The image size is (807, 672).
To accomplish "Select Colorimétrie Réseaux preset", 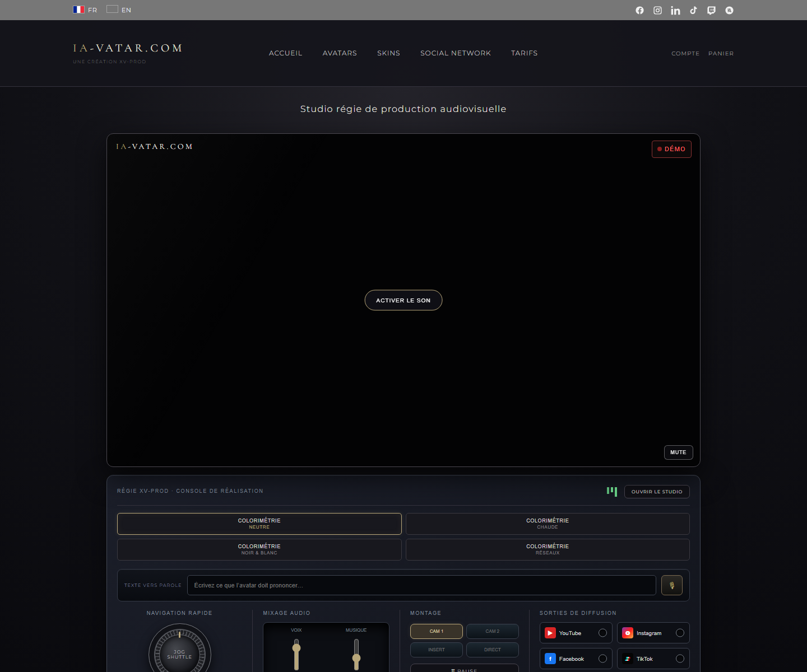I will [x=548, y=549].
